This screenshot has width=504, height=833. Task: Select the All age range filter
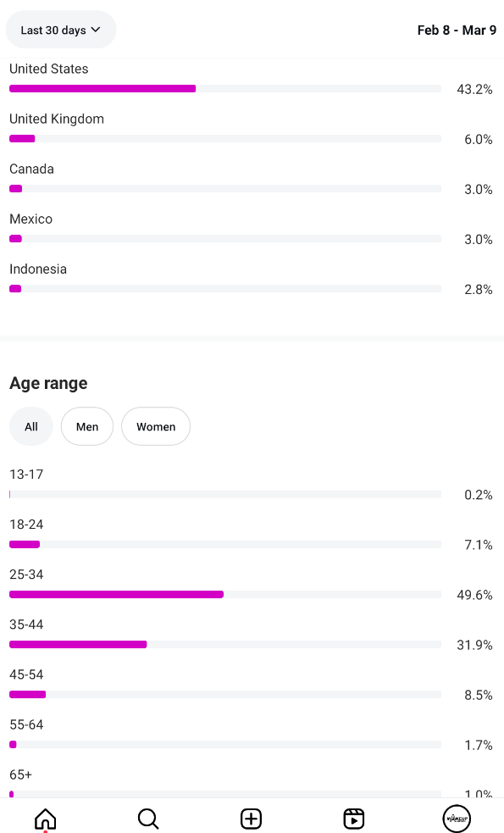click(x=31, y=426)
